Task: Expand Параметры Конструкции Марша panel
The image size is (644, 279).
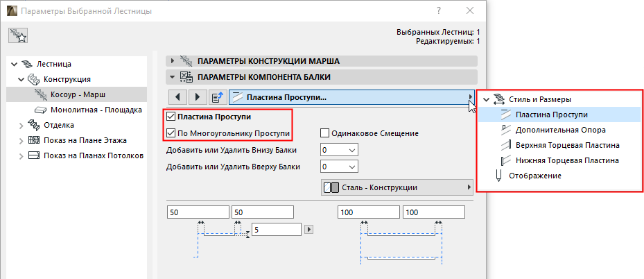Action: tap(172, 61)
